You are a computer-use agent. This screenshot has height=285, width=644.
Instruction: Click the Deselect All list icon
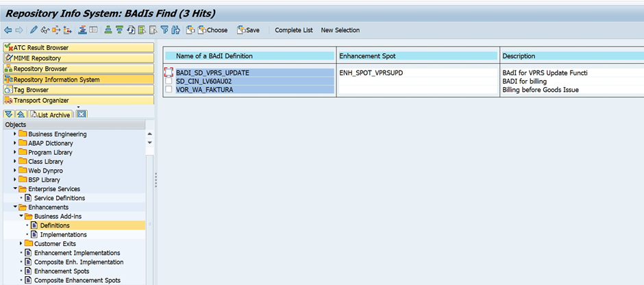pyautogui.click(x=153, y=30)
